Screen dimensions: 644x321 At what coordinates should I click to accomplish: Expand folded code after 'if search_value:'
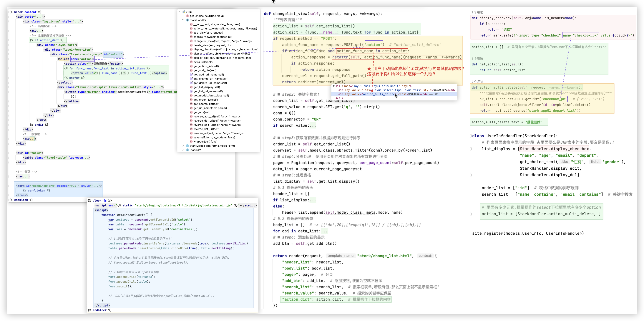313,126
